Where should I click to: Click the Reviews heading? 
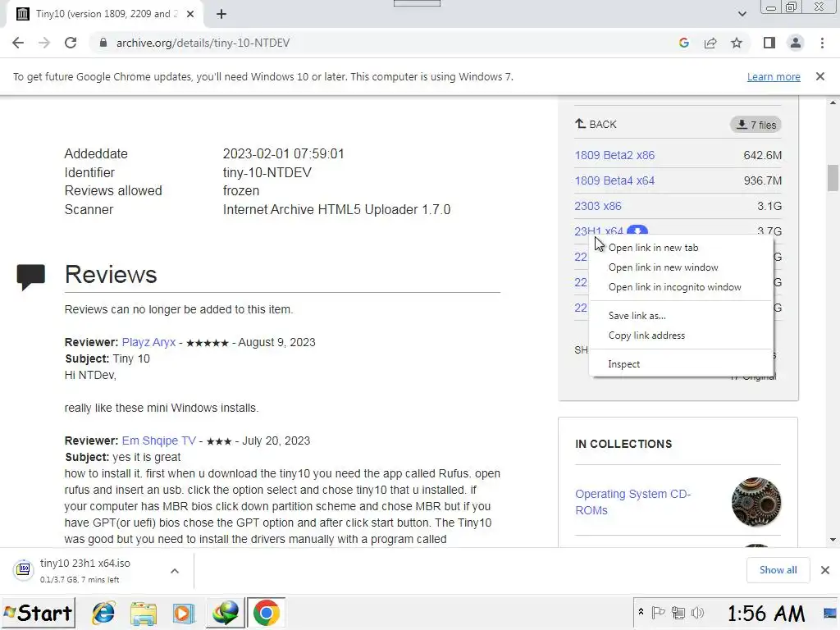point(111,274)
